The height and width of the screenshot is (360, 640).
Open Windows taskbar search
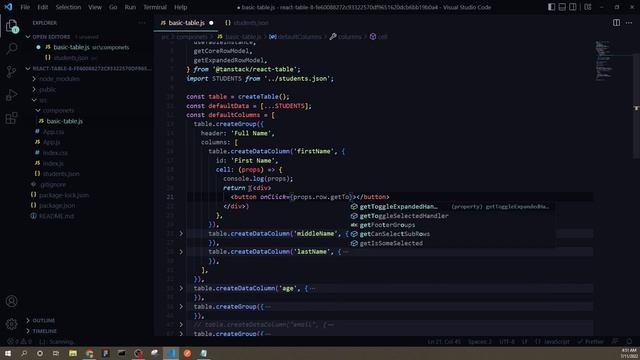click(x=24, y=353)
